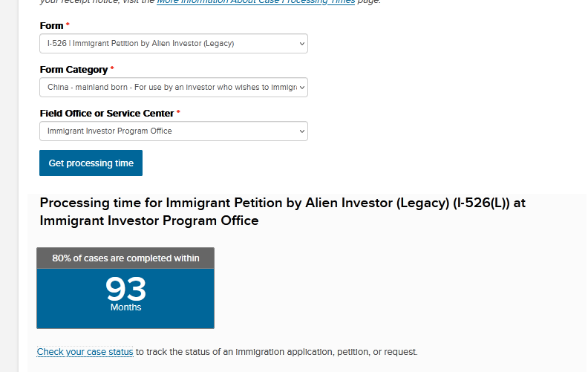
Task: Click the chevron arrow on the Form select
Action: pyautogui.click(x=301, y=44)
